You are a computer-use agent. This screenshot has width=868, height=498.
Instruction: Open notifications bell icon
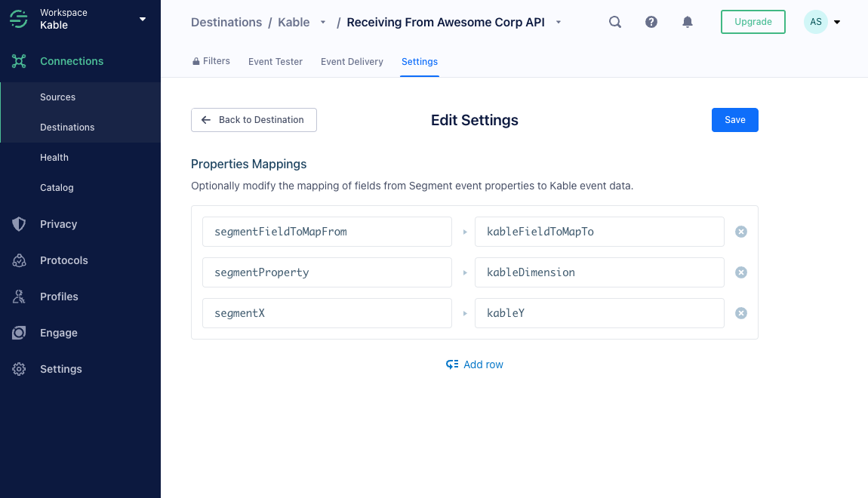pos(687,22)
